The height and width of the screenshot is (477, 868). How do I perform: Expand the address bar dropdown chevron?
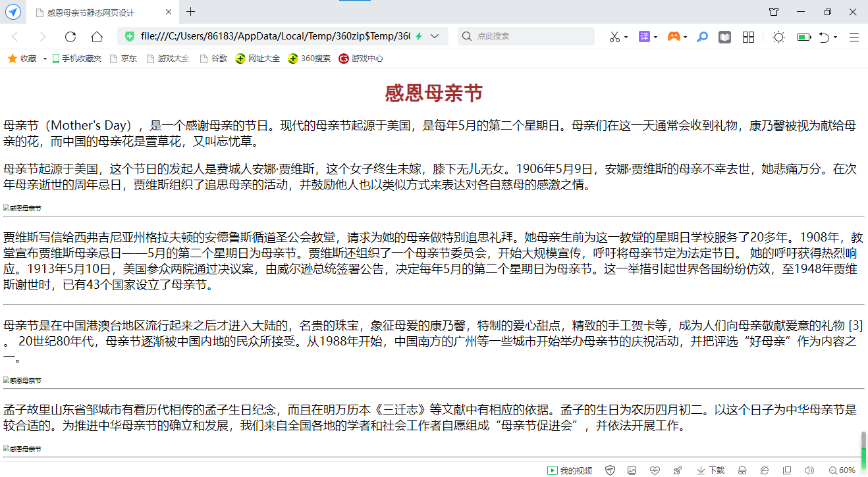[x=435, y=37]
